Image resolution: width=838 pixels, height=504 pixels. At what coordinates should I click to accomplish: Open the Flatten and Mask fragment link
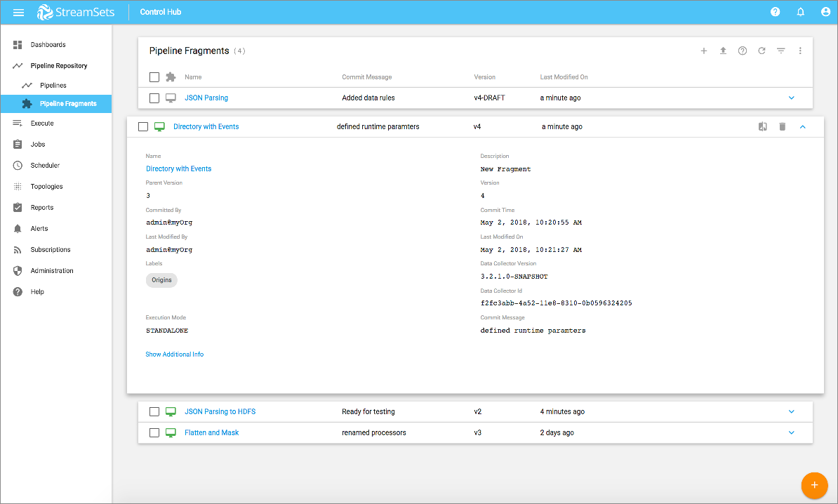pos(211,433)
